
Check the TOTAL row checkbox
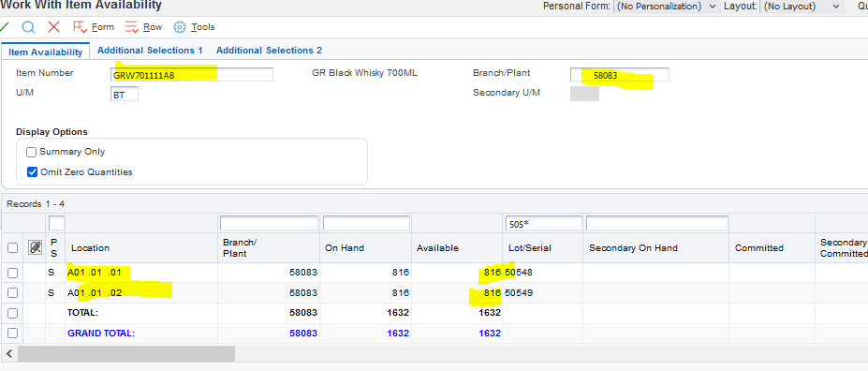point(13,313)
